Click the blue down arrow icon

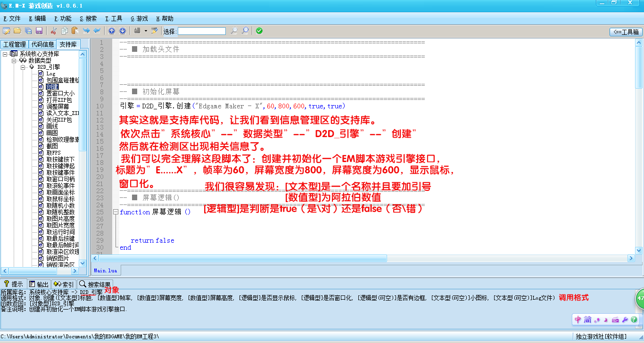tap(123, 31)
